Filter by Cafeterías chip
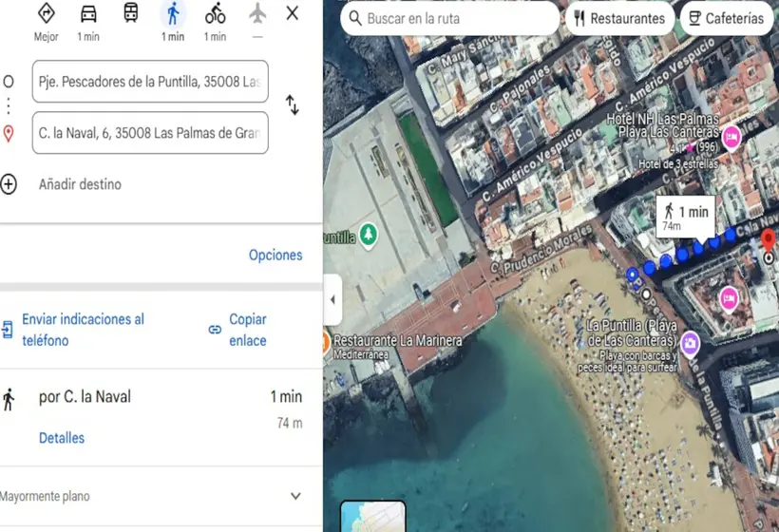The height and width of the screenshot is (532, 779). [x=727, y=18]
